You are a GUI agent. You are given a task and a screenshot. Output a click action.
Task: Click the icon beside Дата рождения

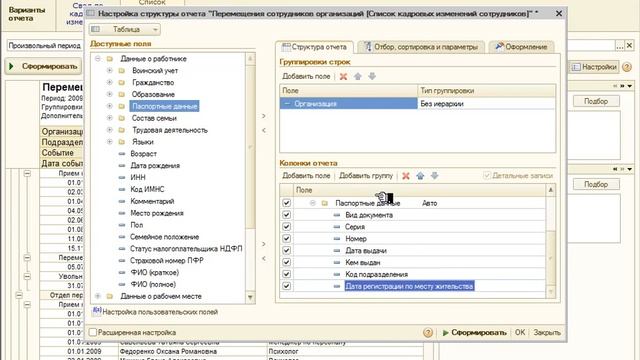[122, 166]
